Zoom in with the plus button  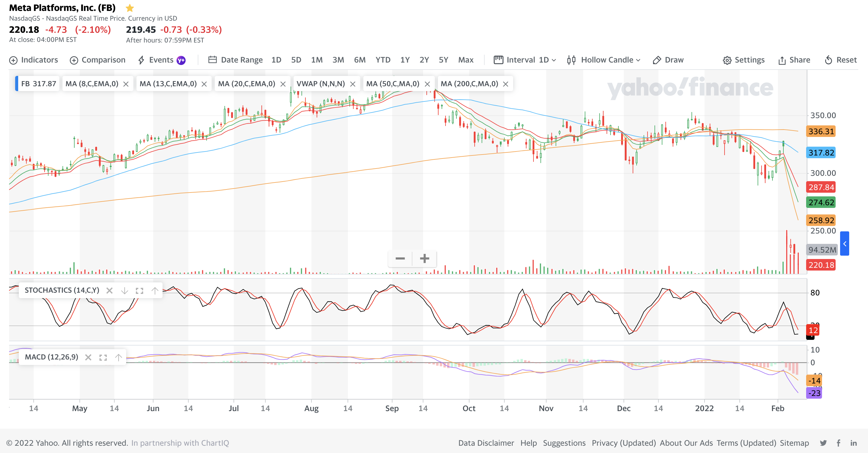(x=425, y=259)
